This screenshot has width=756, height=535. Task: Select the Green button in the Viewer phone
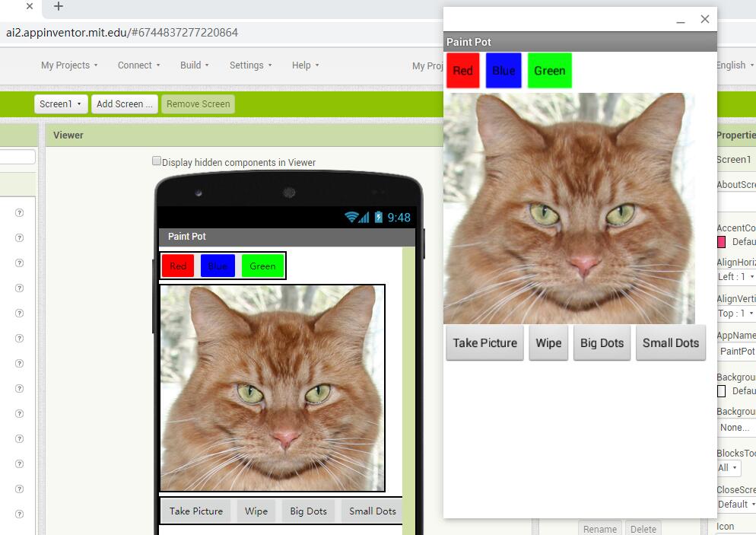(262, 266)
